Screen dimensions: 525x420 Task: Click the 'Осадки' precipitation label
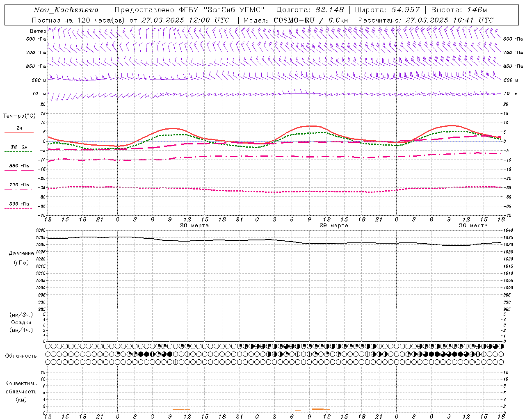pos(21,322)
